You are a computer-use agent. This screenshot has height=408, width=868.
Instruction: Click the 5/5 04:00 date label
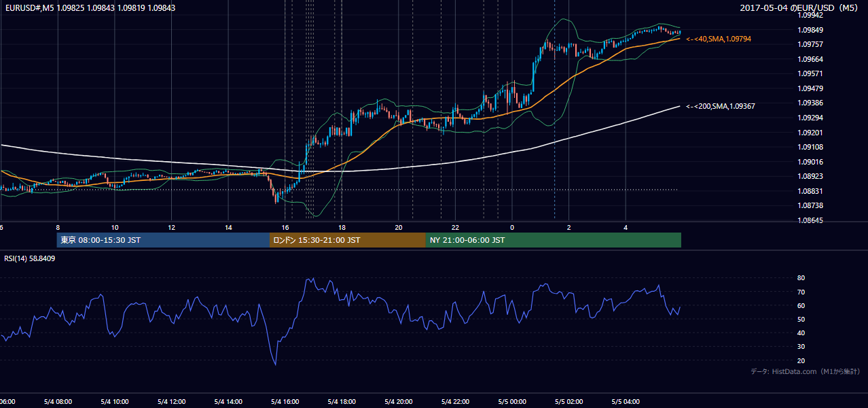(x=626, y=401)
